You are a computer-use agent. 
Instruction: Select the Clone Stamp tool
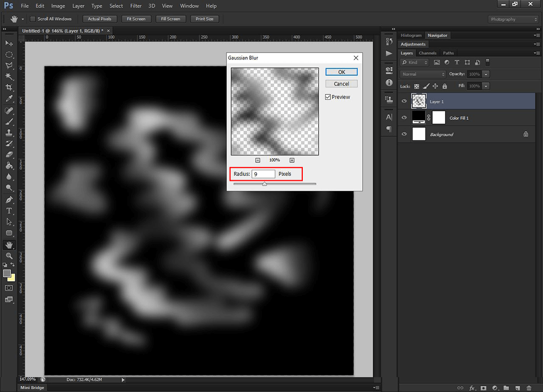click(9, 133)
